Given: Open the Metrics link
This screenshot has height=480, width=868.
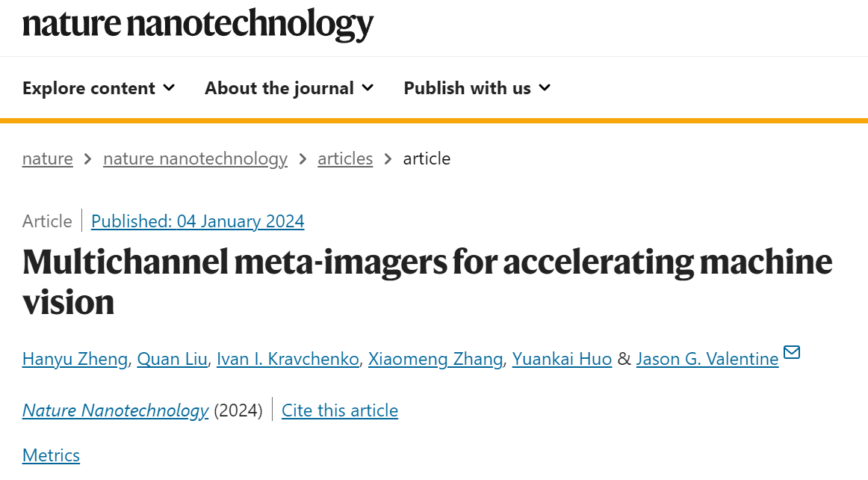Looking at the screenshot, I should pos(51,455).
